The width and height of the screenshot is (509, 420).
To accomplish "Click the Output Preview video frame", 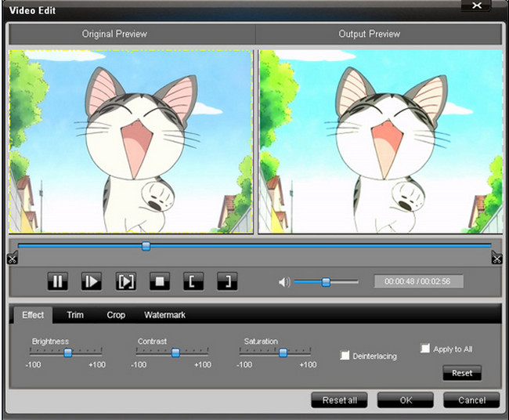I will pos(381,142).
